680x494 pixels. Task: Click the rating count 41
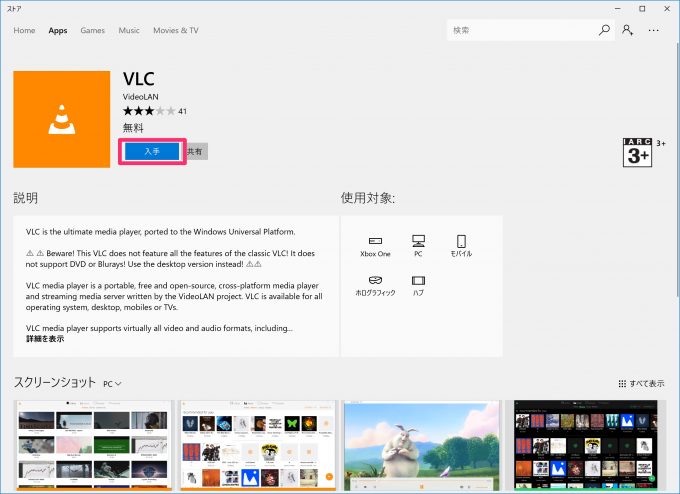click(183, 111)
